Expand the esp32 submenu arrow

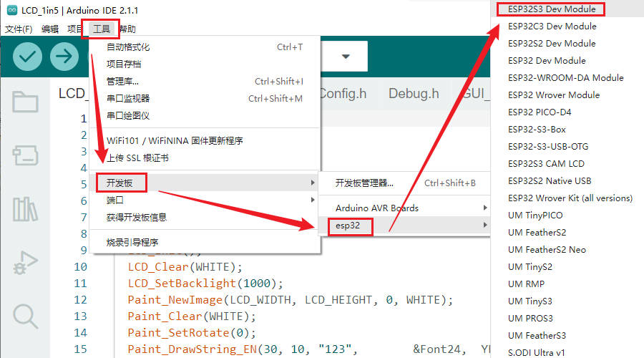point(485,225)
